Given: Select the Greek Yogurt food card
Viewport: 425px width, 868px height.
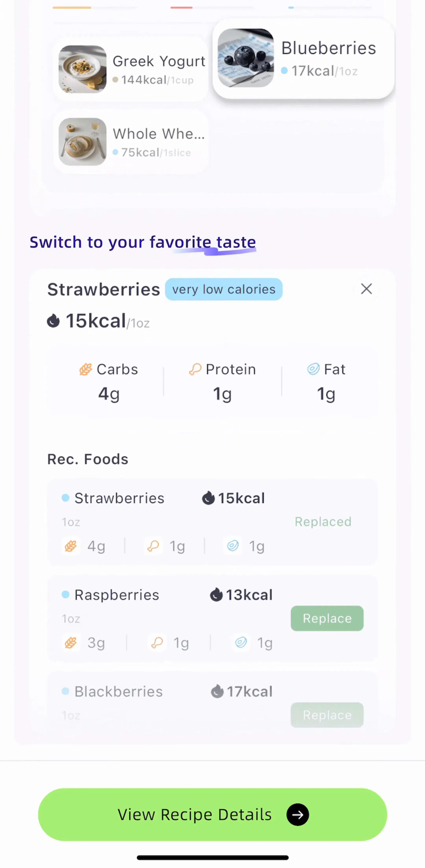Looking at the screenshot, I should (x=130, y=69).
